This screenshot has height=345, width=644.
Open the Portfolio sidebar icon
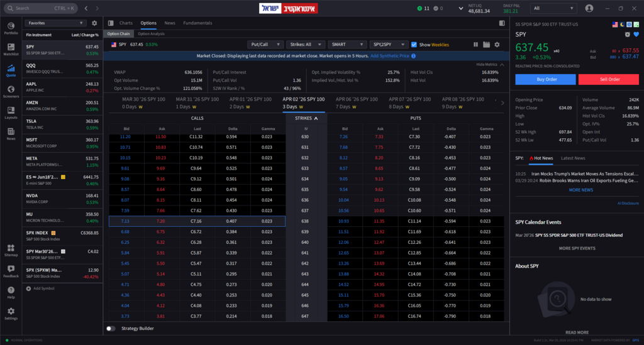point(11,28)
